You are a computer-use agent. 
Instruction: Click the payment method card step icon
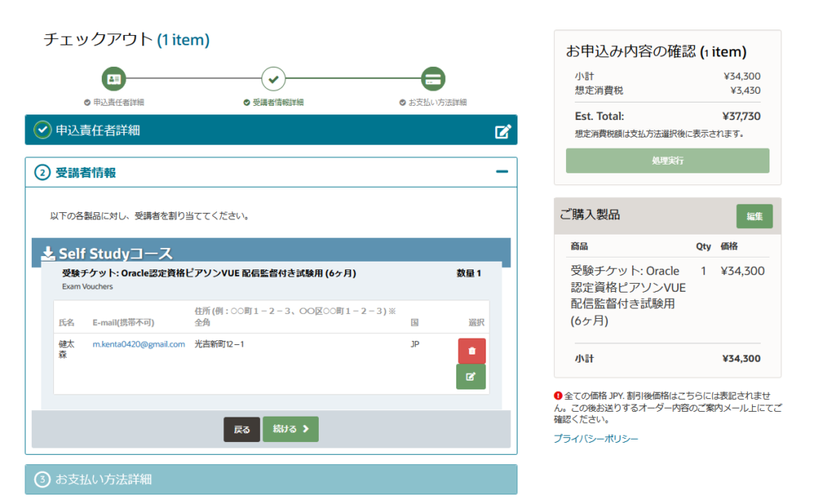433,79
